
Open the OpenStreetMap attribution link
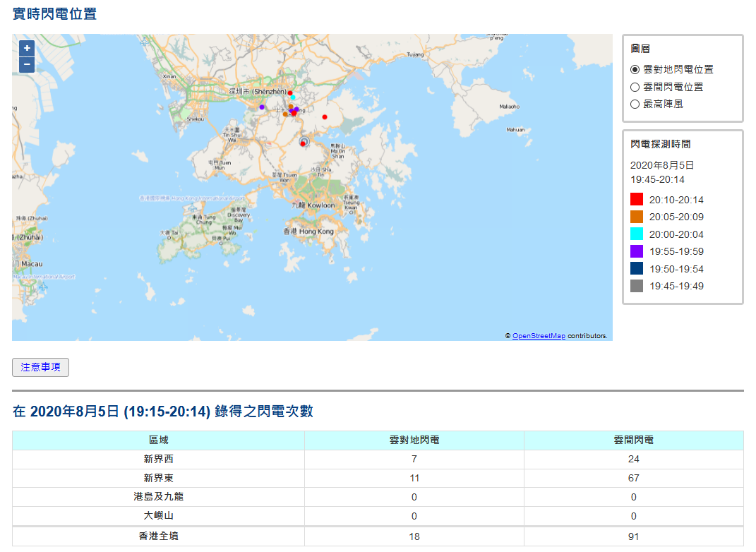pyautogui.click(x=539, y=336)
